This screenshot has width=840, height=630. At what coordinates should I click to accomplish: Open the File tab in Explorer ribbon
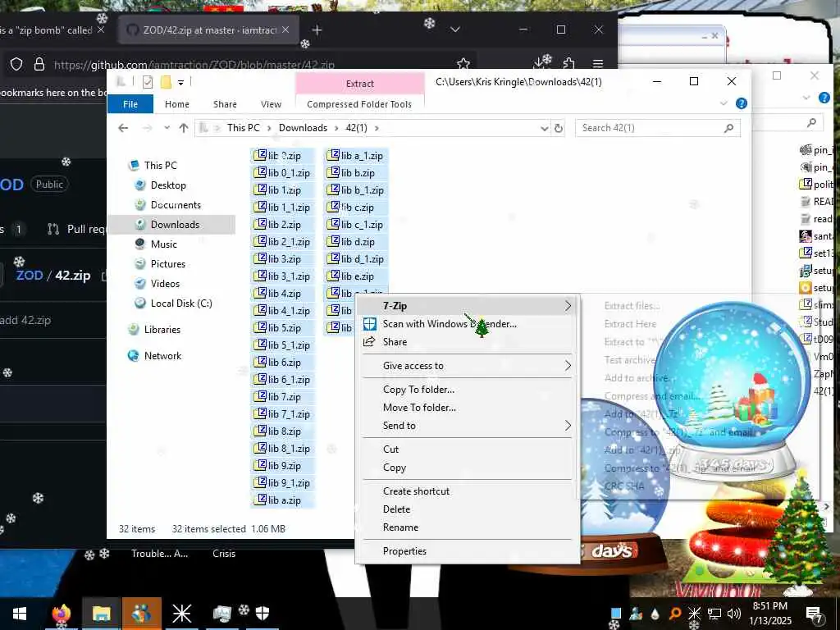pyautogui.click(x=130, y=104)
